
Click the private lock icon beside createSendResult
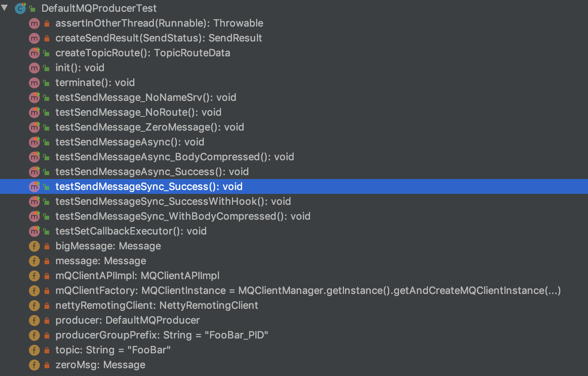47,38
